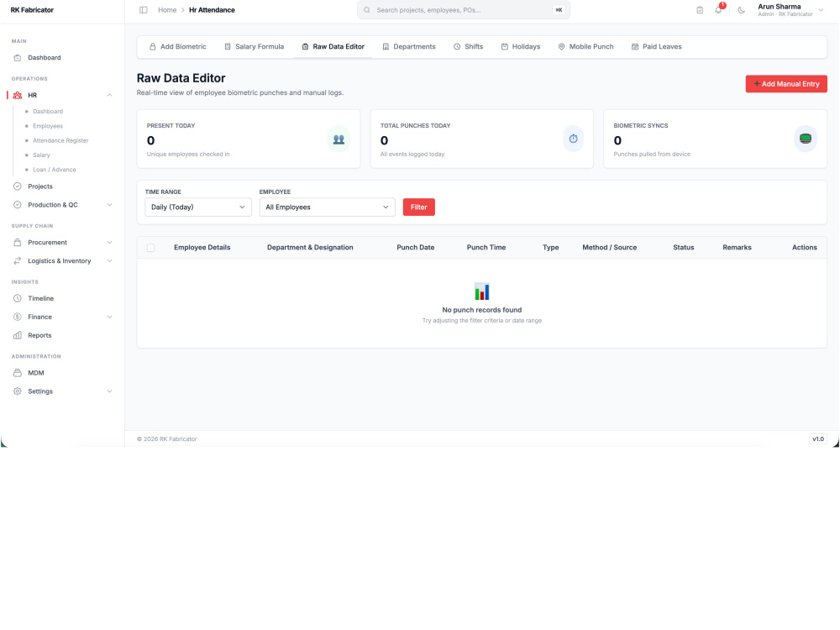
Task: Click the Punch Date column header
Action: point(415,248)
